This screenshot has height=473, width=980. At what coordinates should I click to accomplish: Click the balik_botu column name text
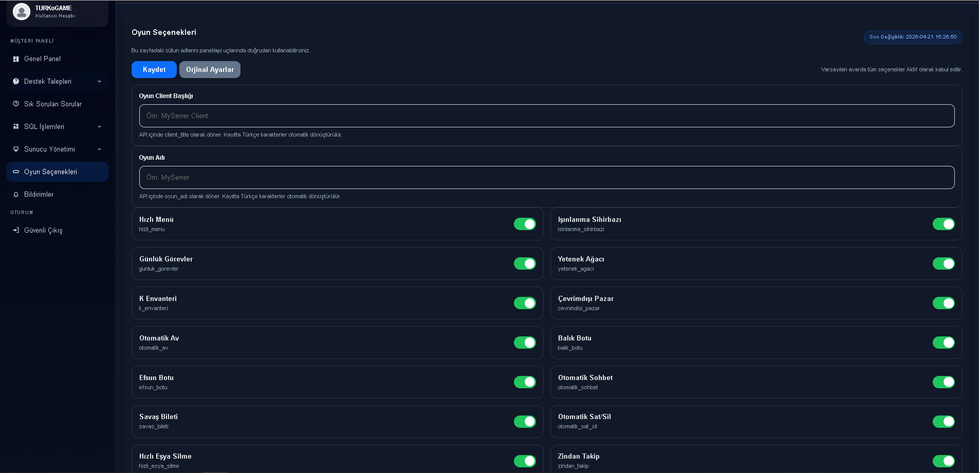pyautogui.click(x=570, y=348)
